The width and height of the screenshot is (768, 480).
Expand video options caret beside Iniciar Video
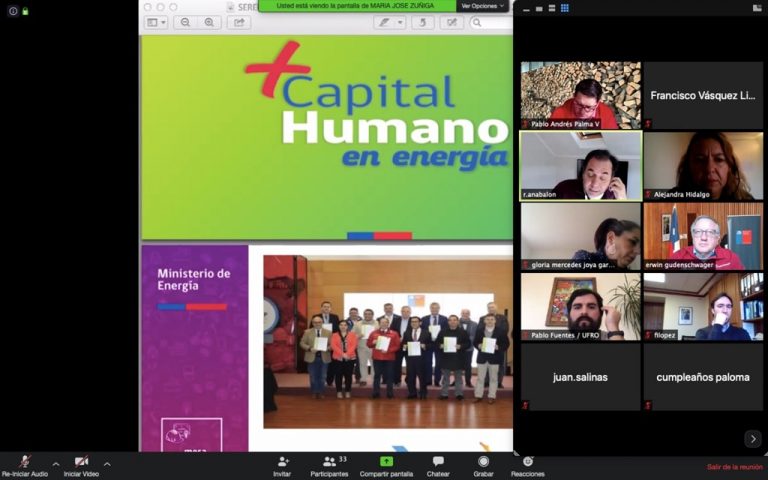[x=107, y=464]
